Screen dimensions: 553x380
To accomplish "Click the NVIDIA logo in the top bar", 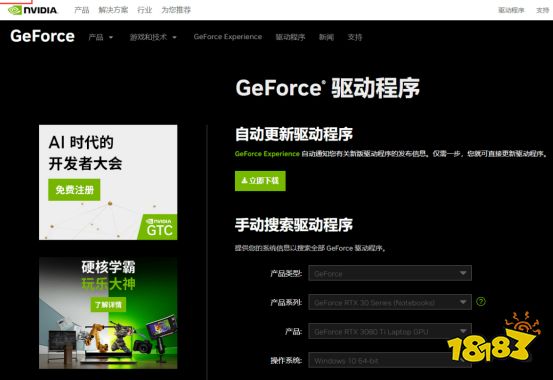I will pos(32,10).
